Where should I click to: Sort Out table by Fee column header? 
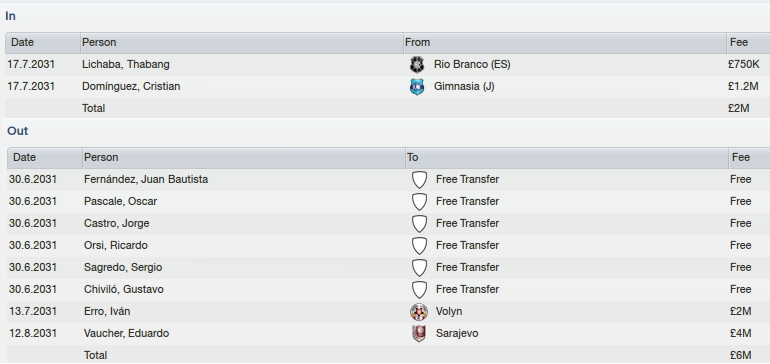click(x=749, y=158)
